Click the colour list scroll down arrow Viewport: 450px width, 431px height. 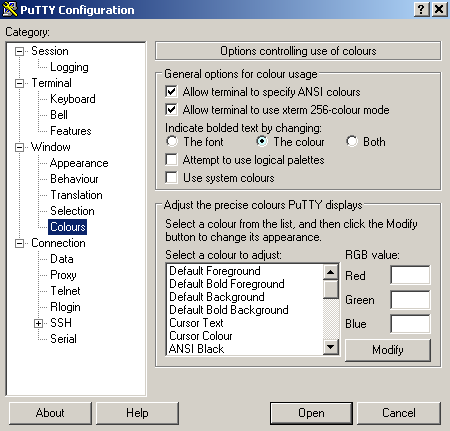(330, 347)
